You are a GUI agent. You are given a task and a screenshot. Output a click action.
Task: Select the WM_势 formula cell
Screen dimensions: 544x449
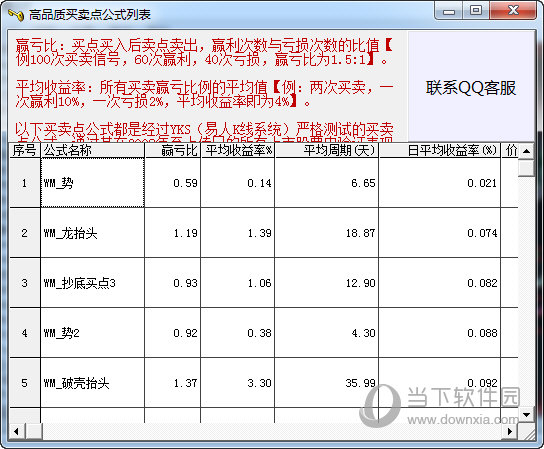point(92,183)
